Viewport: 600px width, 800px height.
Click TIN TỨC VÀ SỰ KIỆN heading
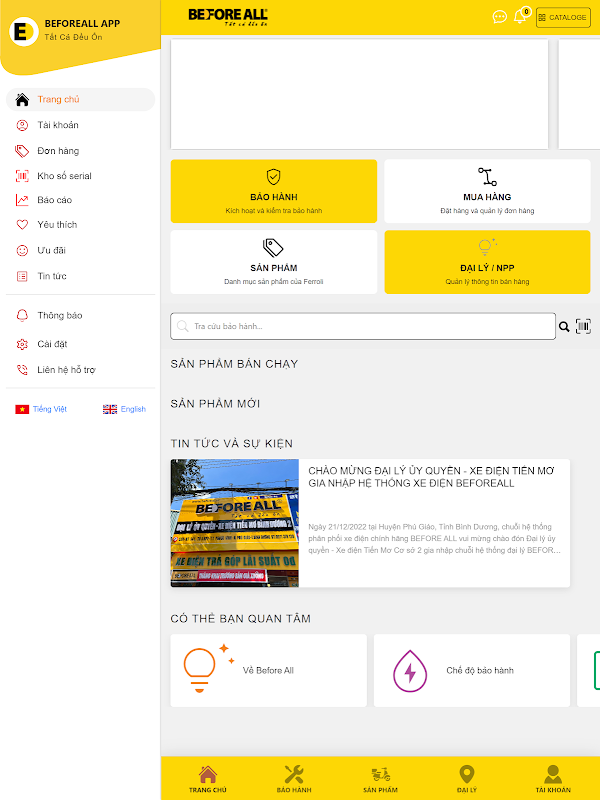pos(232,443)
